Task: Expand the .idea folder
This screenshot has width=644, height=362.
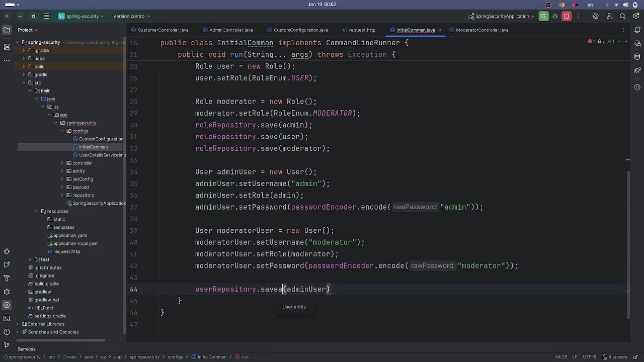Action: coord(24,58)
